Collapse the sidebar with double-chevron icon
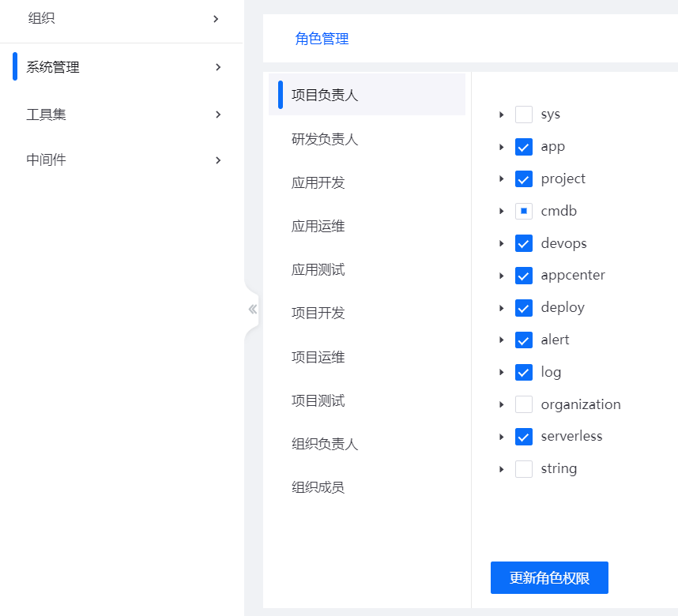Viewport: 678px width, 616px height. tap(253, 310)
